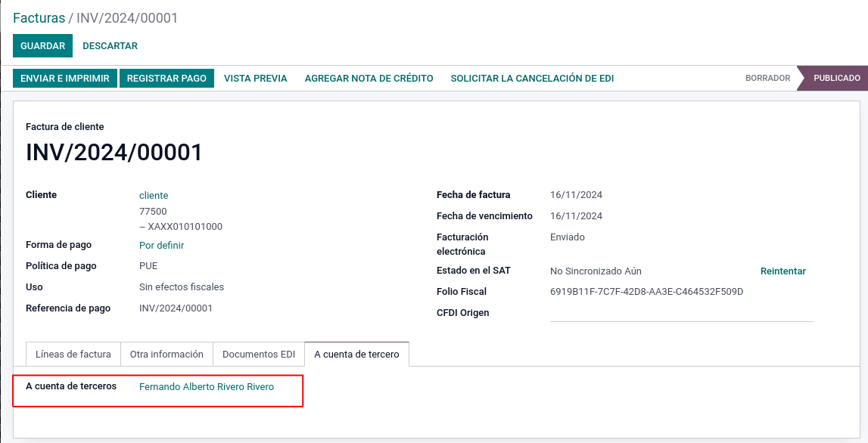Open the Otra información tab
The width and height of the screenshot is (868, 443).
point(166,355)
